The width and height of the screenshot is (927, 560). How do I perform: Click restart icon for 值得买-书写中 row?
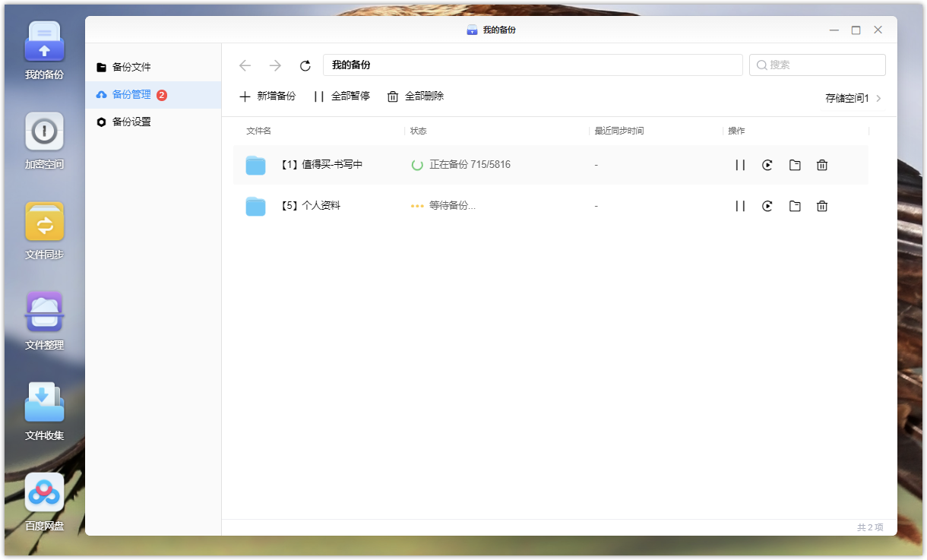[767, 165]
